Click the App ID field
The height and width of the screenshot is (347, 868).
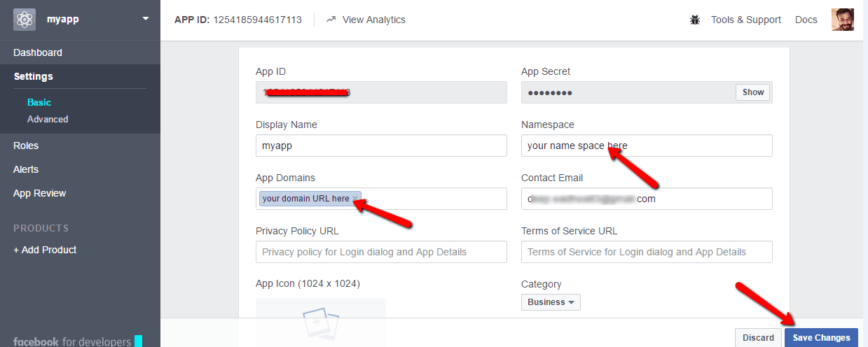click(381, 92)
